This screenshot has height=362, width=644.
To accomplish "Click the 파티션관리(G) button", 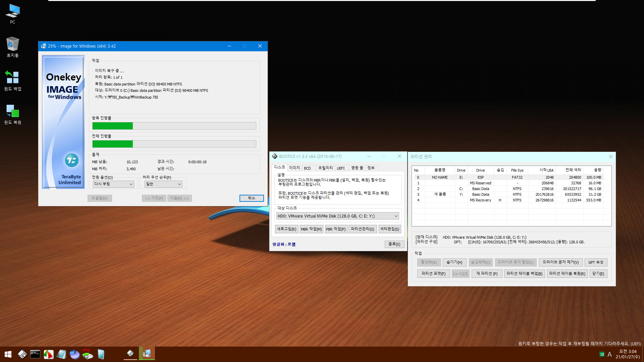I will pyautogui.click(x=363, y=229).
